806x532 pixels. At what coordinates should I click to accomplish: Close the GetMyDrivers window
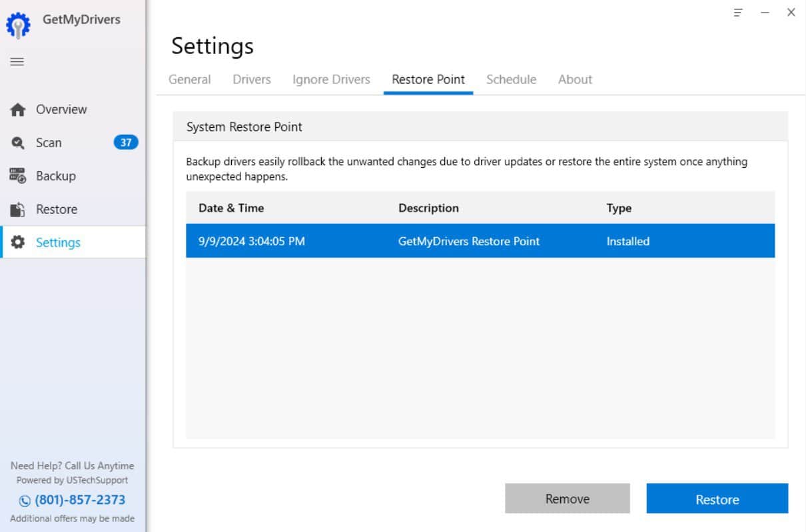tap(791, 12)
